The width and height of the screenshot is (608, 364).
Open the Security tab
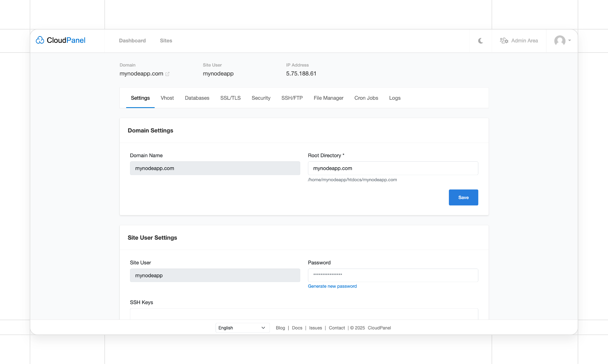(261, 98)
